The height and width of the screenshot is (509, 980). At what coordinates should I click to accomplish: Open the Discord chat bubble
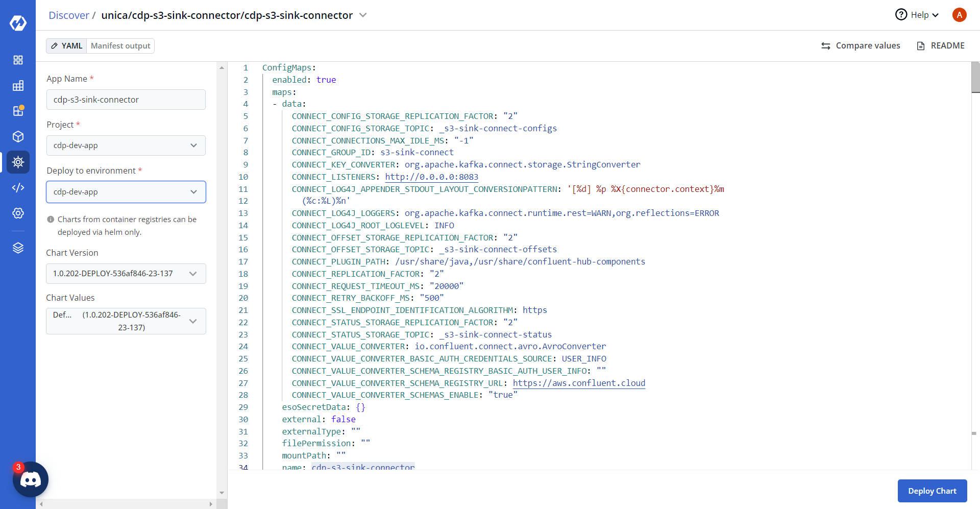pyautogui.click(x=31, y=479)
